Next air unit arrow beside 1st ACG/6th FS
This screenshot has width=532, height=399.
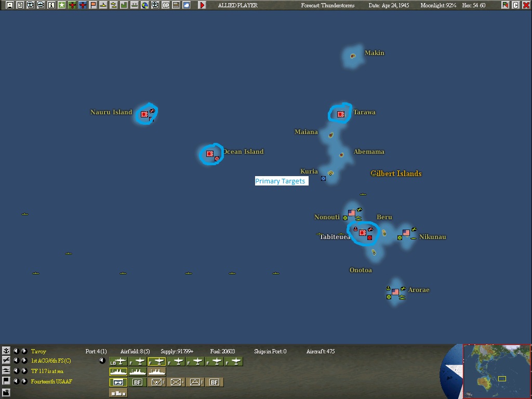(x=24, y=361)
